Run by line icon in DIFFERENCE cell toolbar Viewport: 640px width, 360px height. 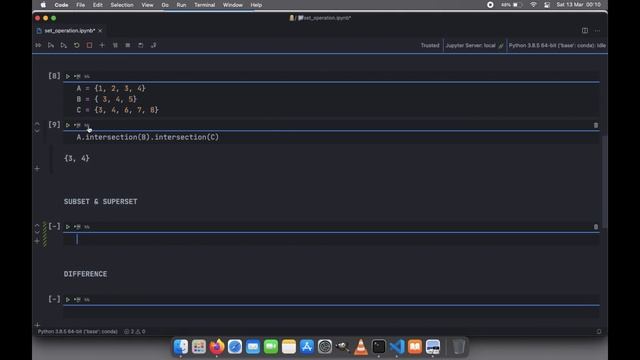point(77,300)
